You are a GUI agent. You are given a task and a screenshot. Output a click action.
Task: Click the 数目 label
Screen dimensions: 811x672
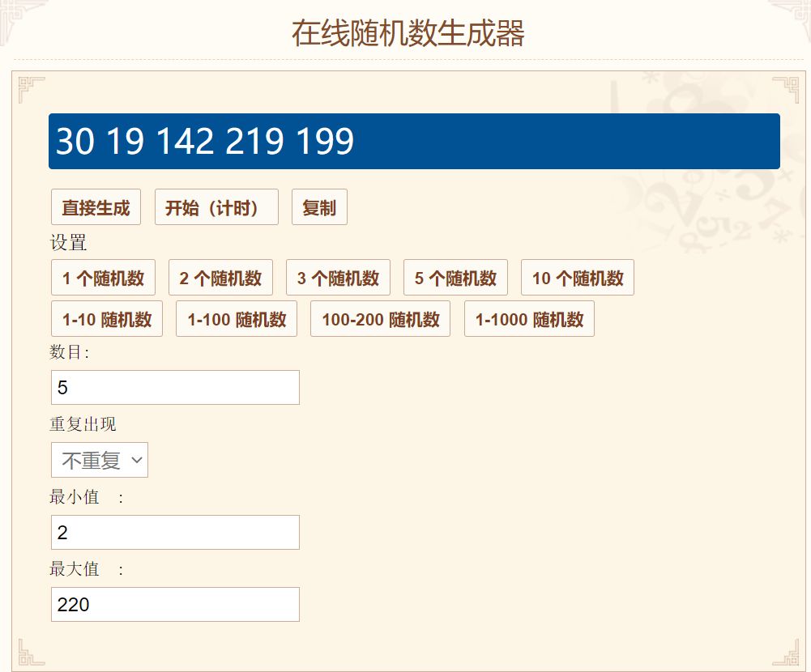70,352
